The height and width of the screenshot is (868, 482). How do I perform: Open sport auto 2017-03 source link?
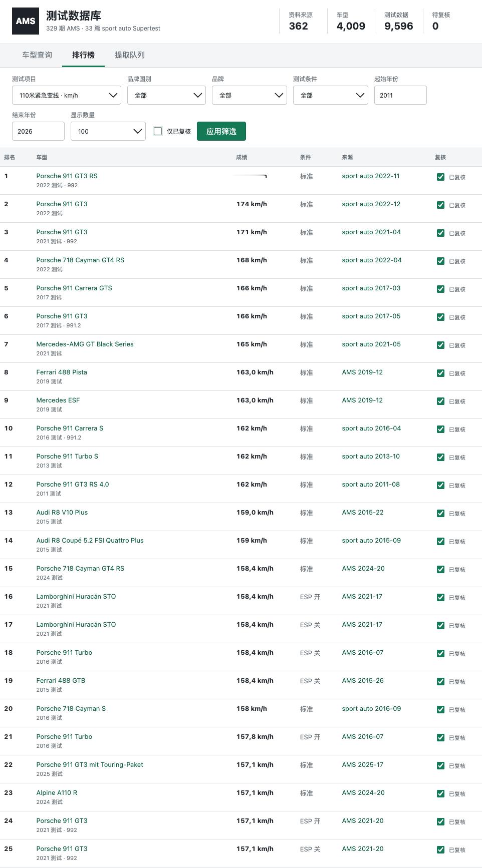(x=371, y=288)
